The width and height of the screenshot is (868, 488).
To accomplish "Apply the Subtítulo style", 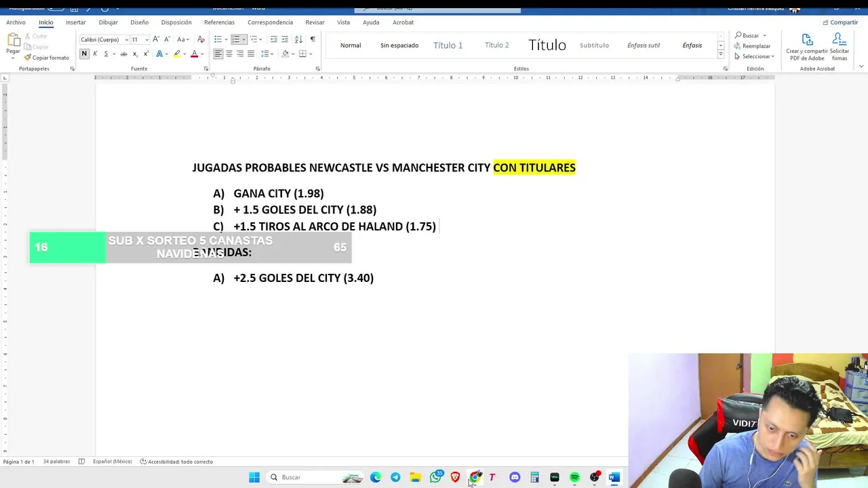I will [x=594, y=45].
